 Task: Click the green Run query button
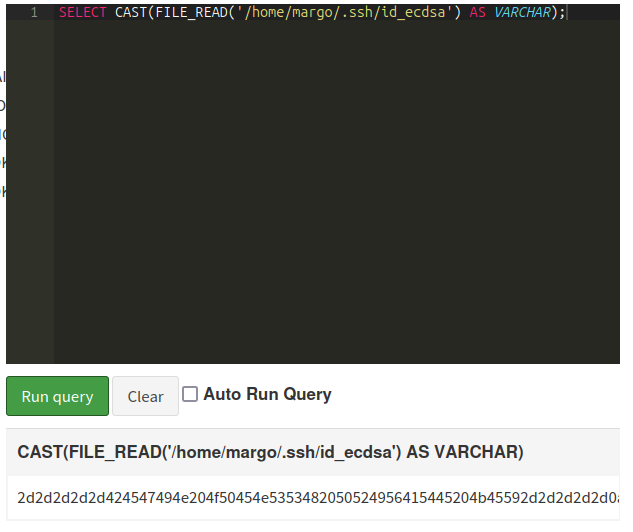tap(57, 396)
